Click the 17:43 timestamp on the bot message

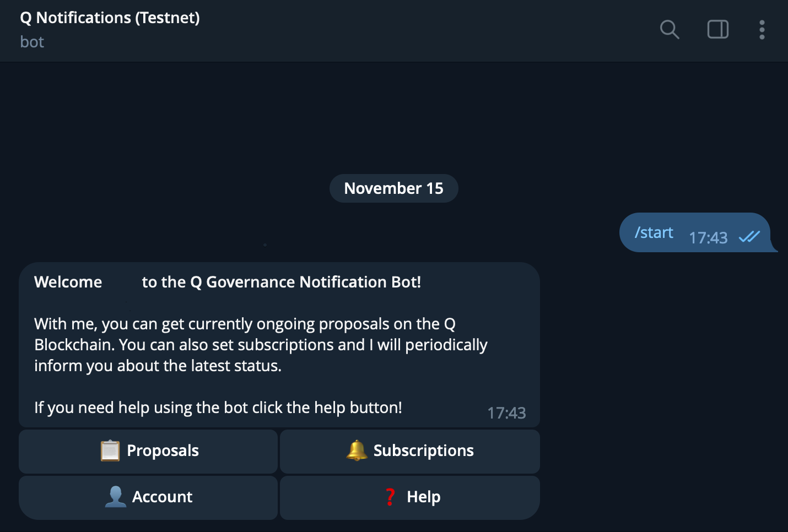tap(506, 412)
